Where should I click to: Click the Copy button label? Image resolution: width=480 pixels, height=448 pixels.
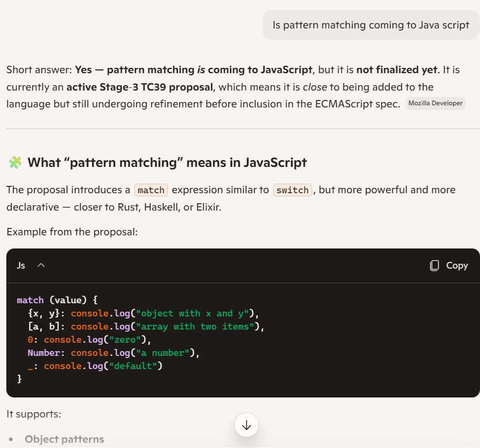point(457,265)
